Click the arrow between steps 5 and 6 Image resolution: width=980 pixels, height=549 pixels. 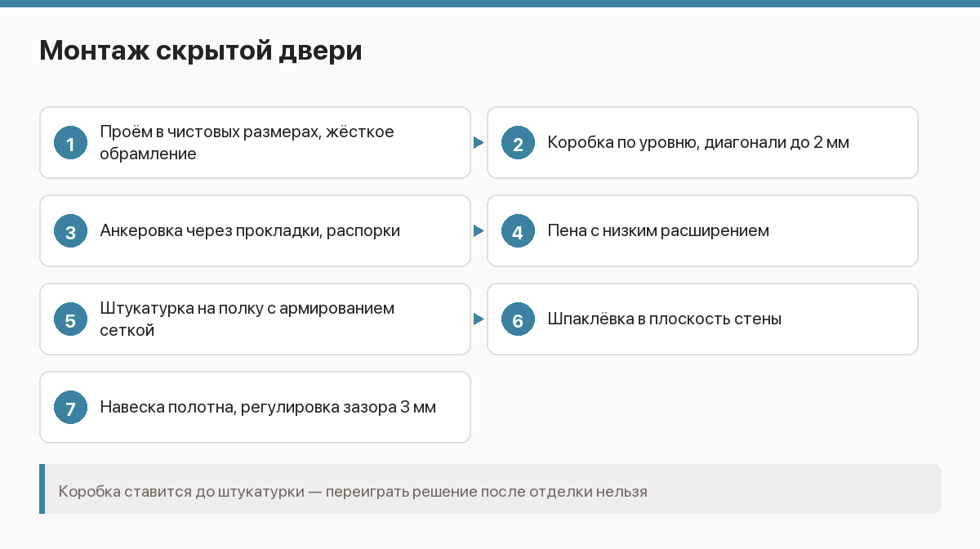tap(479, 319)
